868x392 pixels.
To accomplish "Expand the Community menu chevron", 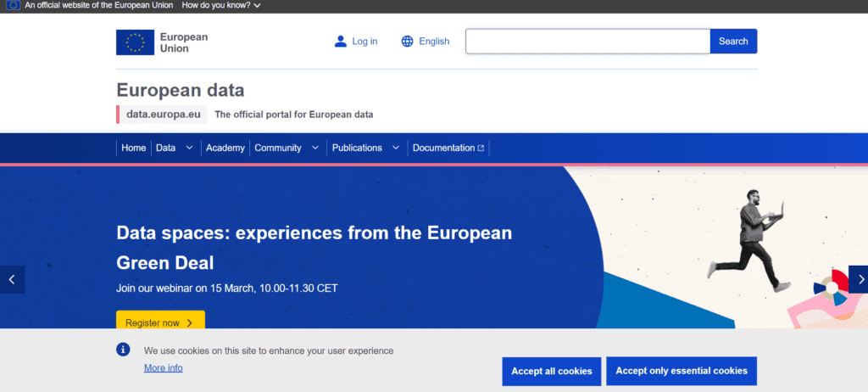I will [x=315, y=148].
